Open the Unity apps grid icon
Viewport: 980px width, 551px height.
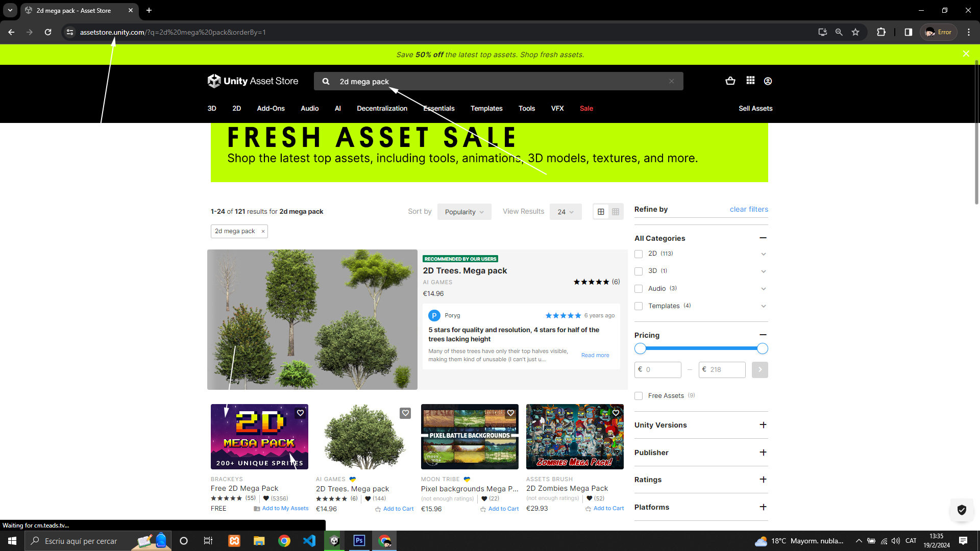(750, 81)
